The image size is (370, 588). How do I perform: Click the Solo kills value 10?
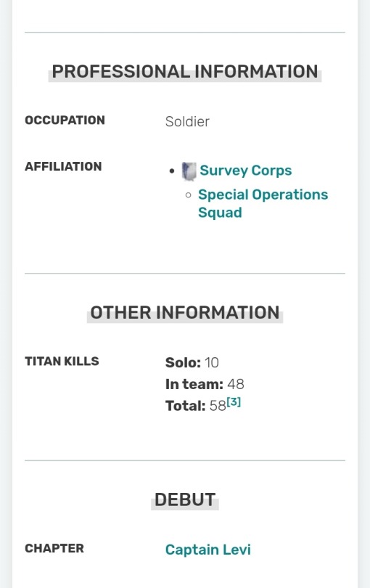[212, 363]
